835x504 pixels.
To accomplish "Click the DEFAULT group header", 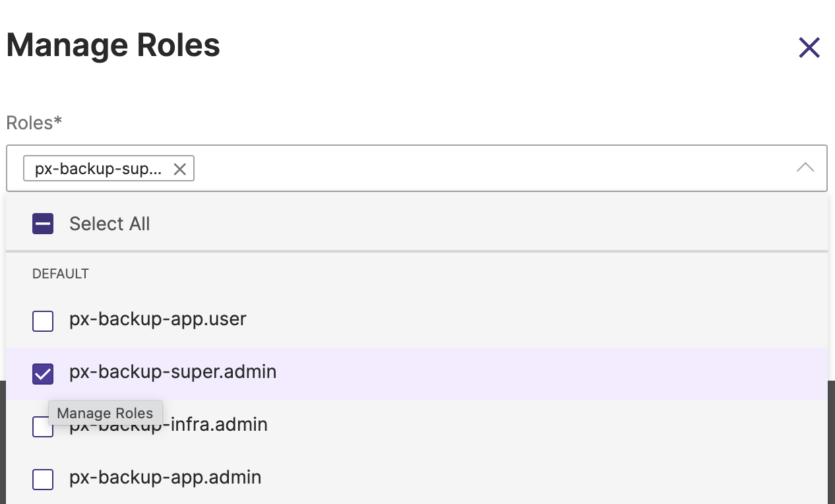I will [61, 274].
